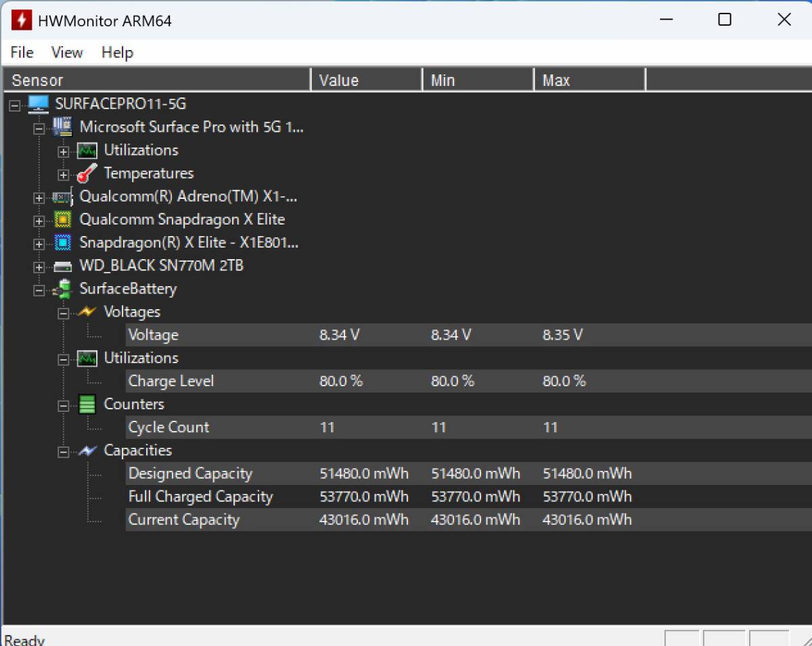Click the motherboard icon for Microsoft Surface Pro
The height and width of the screenshot is (646, 812).
point(63,127)
